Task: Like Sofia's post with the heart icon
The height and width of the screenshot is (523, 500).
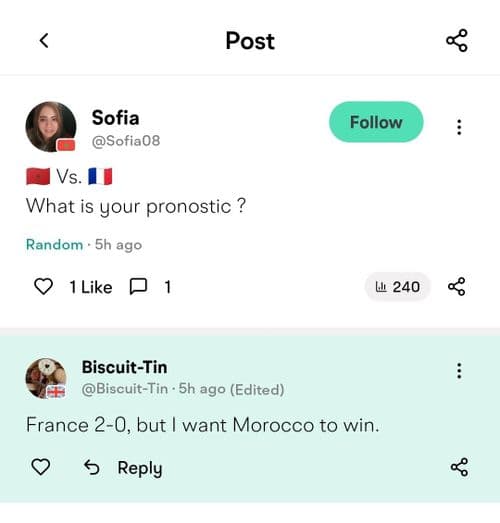Action: coord(43,287)
